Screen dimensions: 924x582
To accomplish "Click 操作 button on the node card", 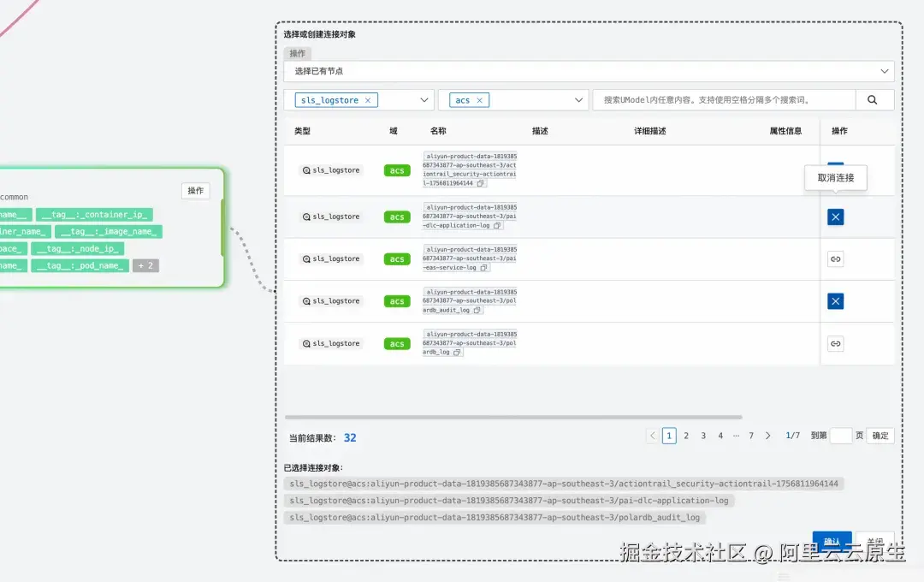I will (196, 191).
